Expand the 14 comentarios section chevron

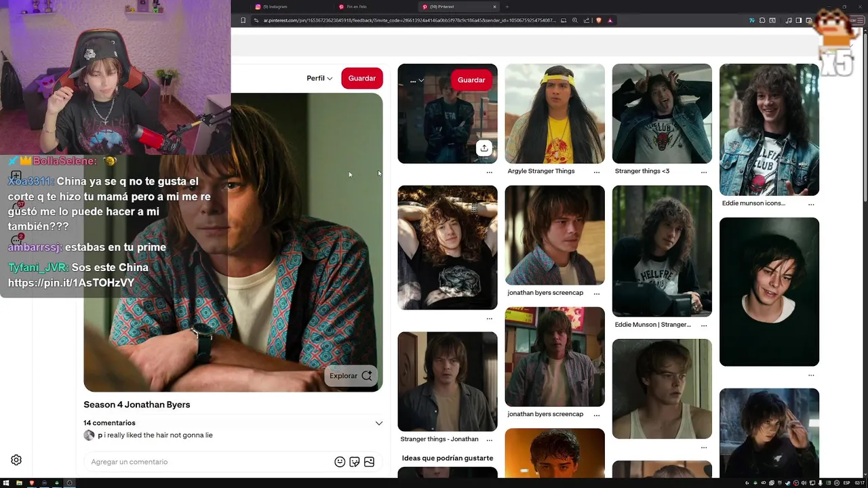tap(379, 423)
